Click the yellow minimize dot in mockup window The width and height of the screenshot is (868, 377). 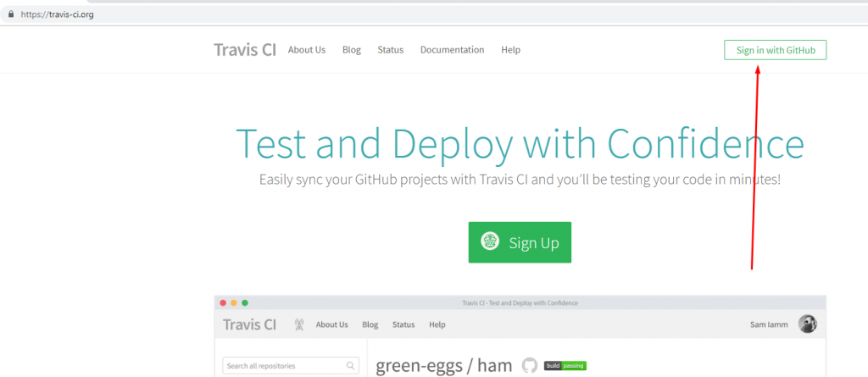[234, 302]
